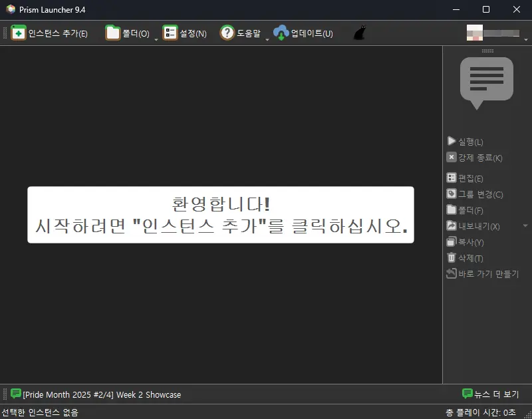Click 총 플레이 시간: 0초 status text
Image resolution: width=532 pixels, height=419 pixels.
481,412
